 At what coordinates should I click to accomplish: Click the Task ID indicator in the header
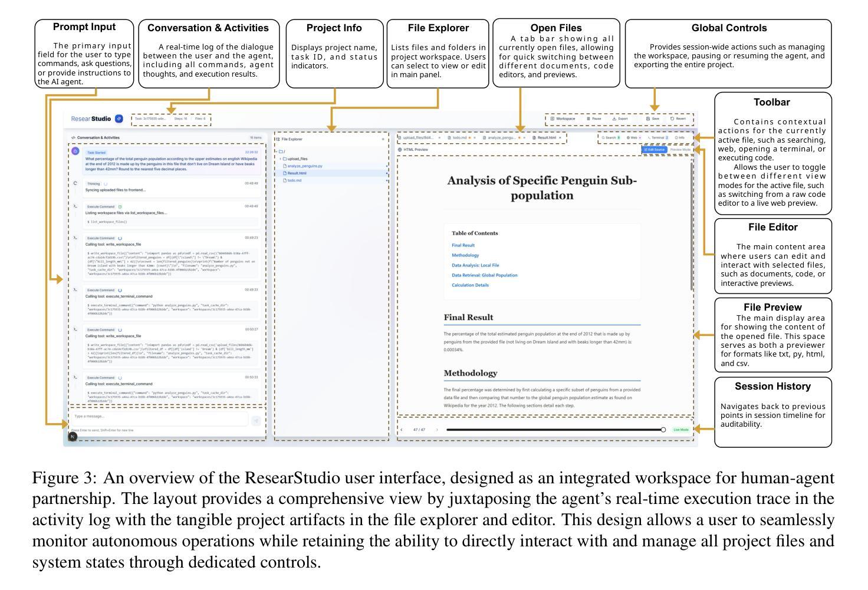click(150, 118)
